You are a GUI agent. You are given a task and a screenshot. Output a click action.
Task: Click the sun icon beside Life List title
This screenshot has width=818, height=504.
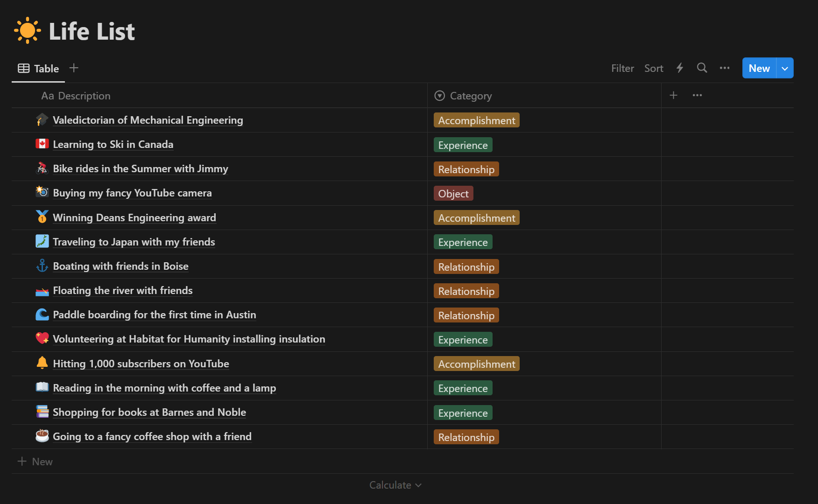(28, 31)
